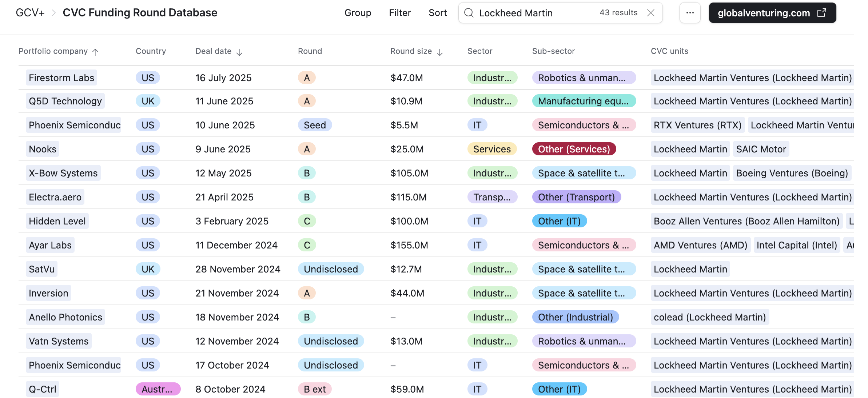Screen dimensions: 868x398
Task: Click the pink Austr... country tag for Q-Ctrl
Action: (158, 389)
